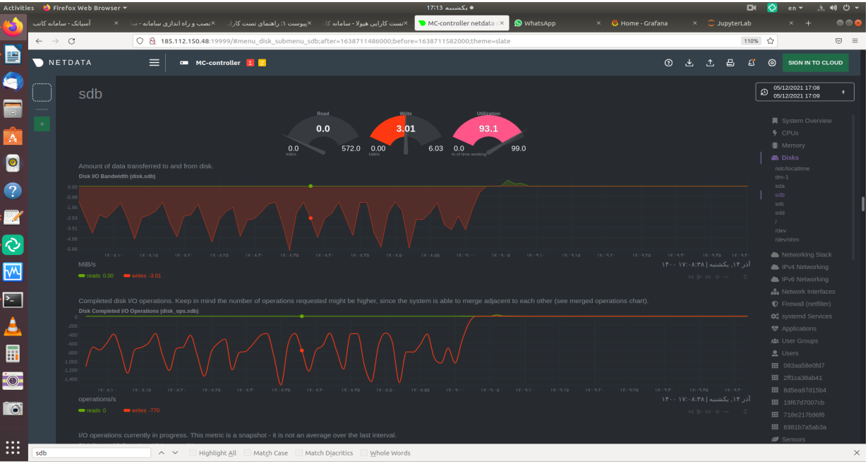Click the find bar search field
The height and width of the screenshot is (464, 868).
click(x=91, y=453)
